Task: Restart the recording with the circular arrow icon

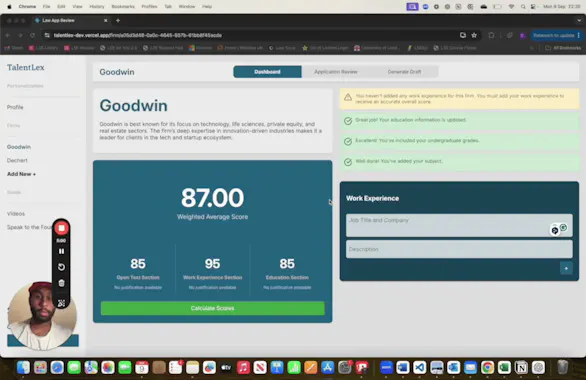Action: pos(61,267)
